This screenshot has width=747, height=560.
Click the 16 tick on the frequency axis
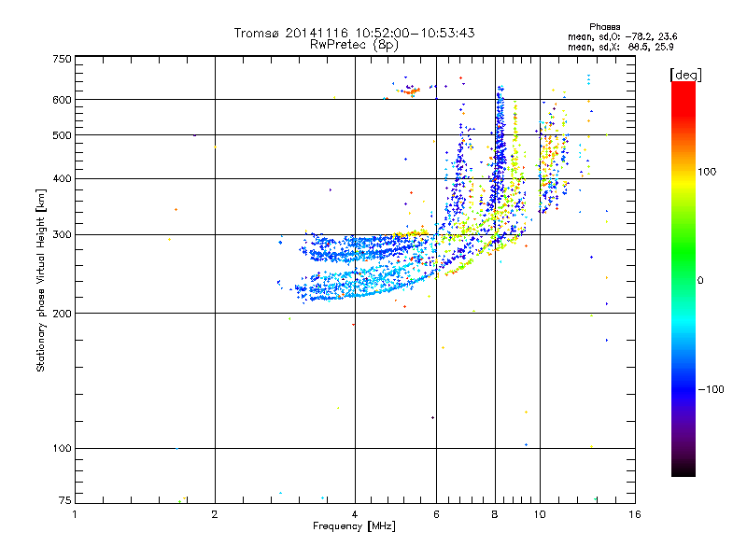pyautogui.click(x=634, y=514)
